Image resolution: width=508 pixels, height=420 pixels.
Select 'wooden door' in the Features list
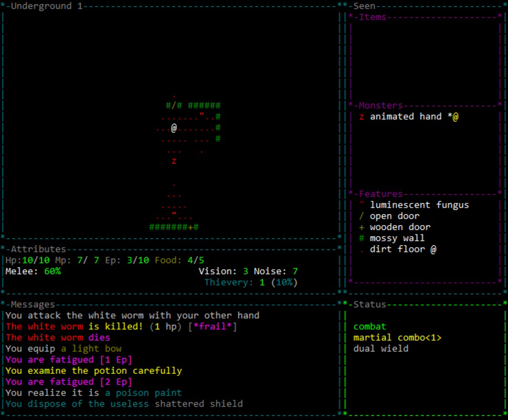coord(400,227)
